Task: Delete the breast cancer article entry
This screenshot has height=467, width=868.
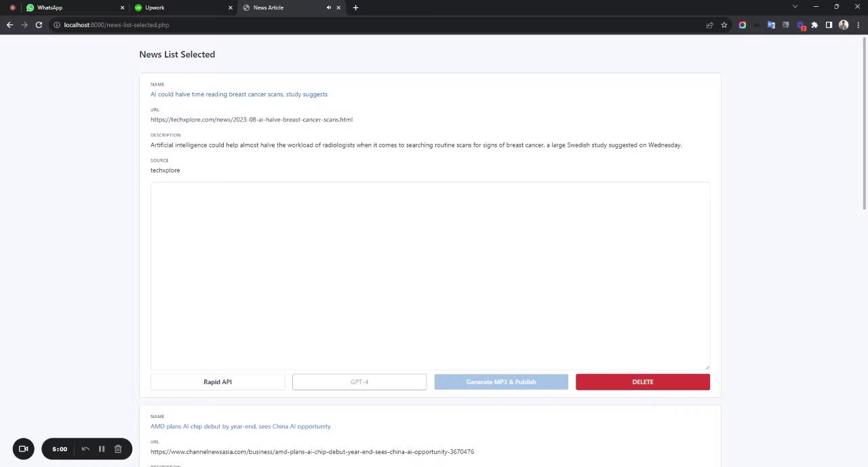Action: (643, 382)
